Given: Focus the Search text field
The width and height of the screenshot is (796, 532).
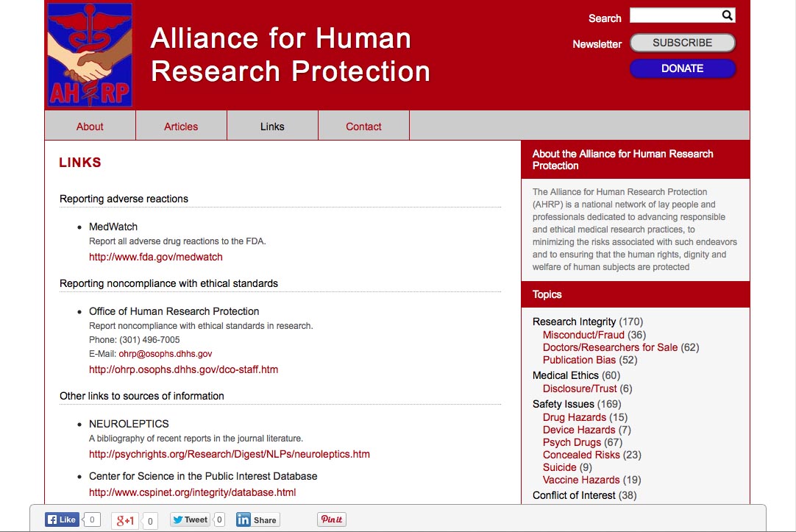Looking at the screenshot, I should [675, 15].
